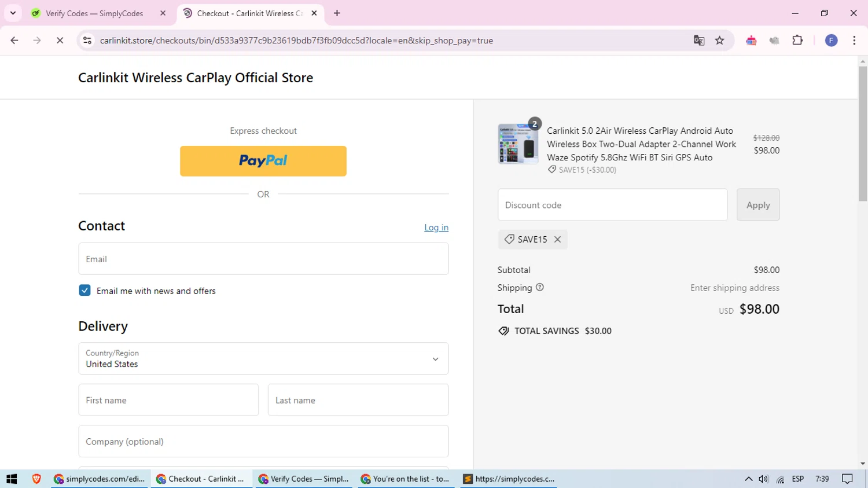The height and width of the screenshot is (488, 868).
Task: Click the volume speaker tray icon
Action: (764, 479)
